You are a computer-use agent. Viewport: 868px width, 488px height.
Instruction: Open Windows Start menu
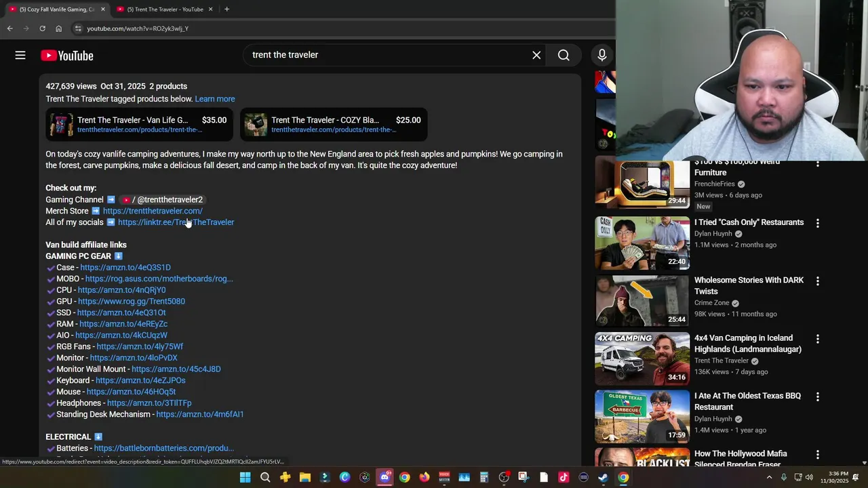(245, 477)
